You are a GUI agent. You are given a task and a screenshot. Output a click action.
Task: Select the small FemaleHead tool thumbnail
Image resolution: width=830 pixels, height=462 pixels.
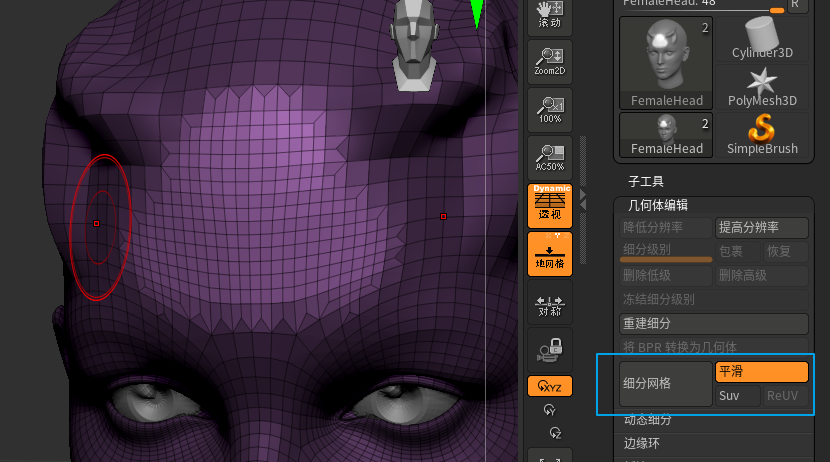tap(666, 134)
